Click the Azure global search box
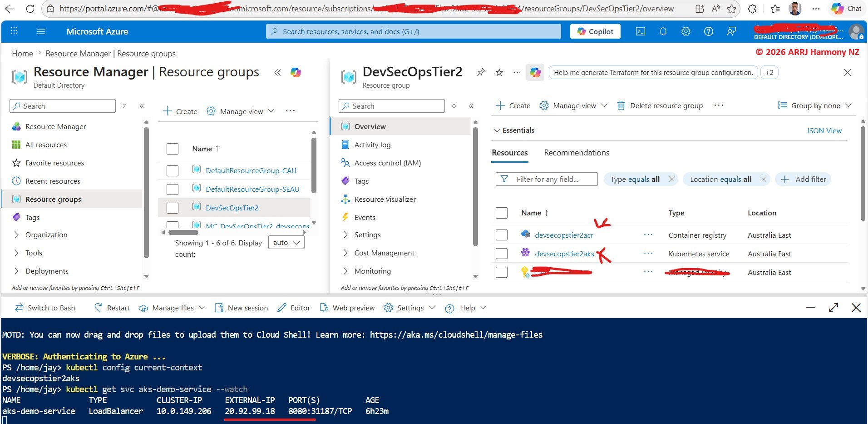The height and width of the screenshot is (424, 868). (413, 31)
